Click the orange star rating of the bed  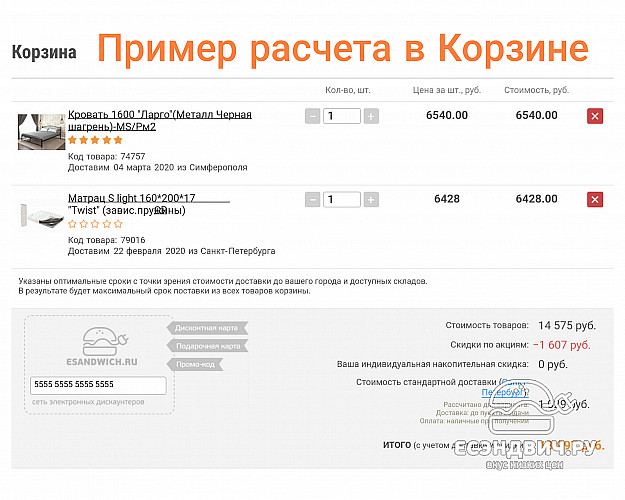95,141
